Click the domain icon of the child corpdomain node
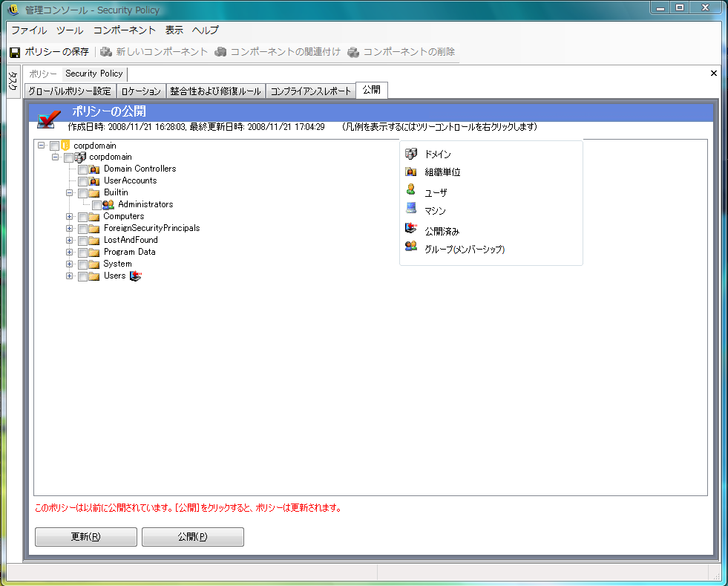 80,157
